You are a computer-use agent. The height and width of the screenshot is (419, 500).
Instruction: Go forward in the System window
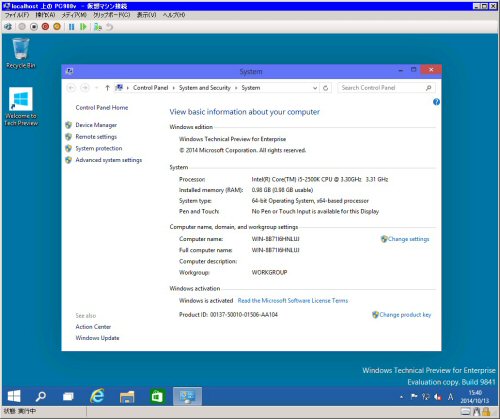(x=85, y=88)
